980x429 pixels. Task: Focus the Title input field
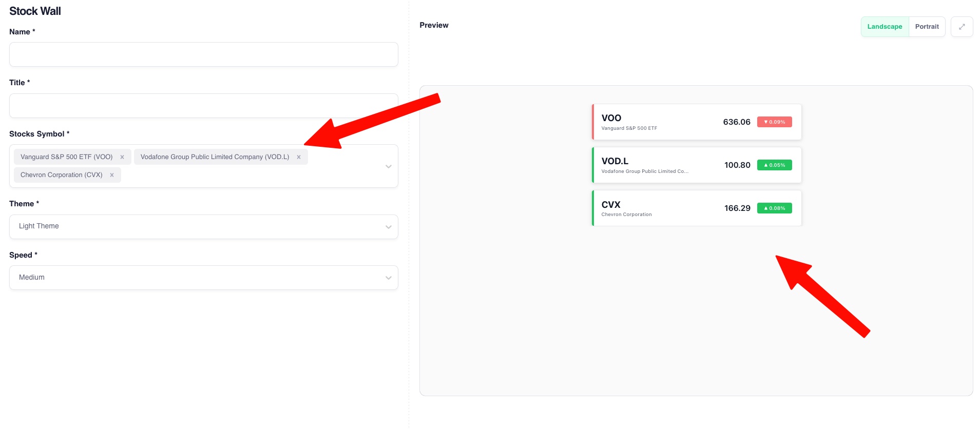click(x=204, y=106)
